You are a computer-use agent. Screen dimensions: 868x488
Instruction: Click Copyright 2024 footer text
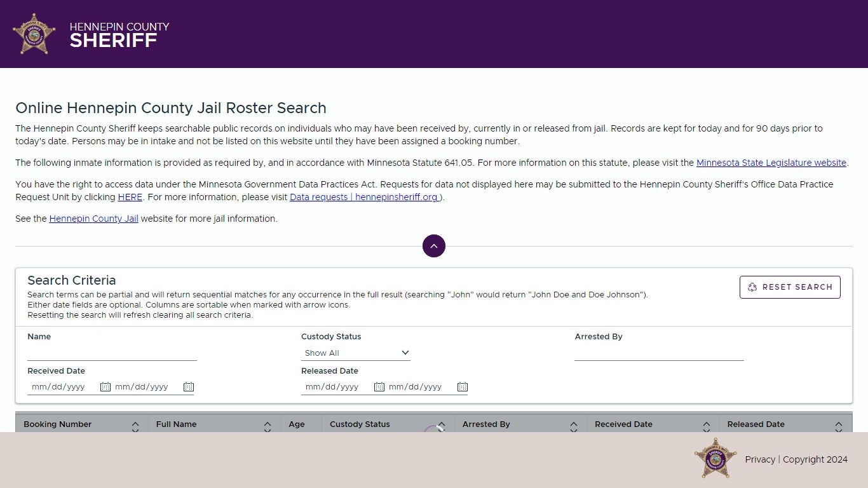(x=815, y=459)
